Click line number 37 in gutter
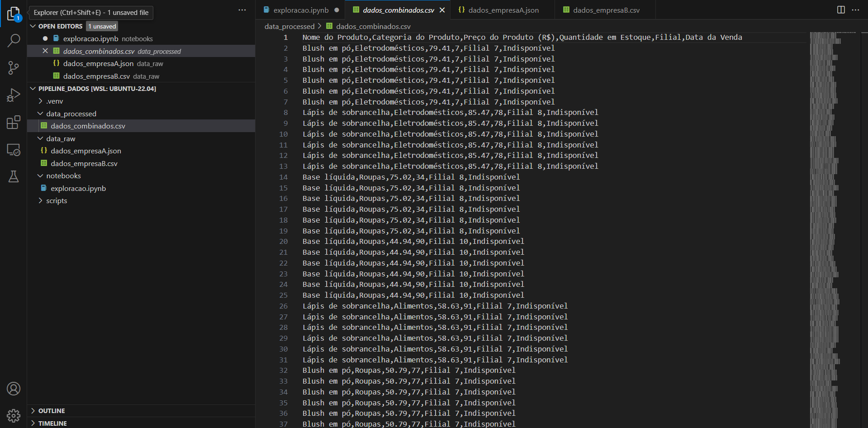The image size is (868, 428). tap(284, 424)
